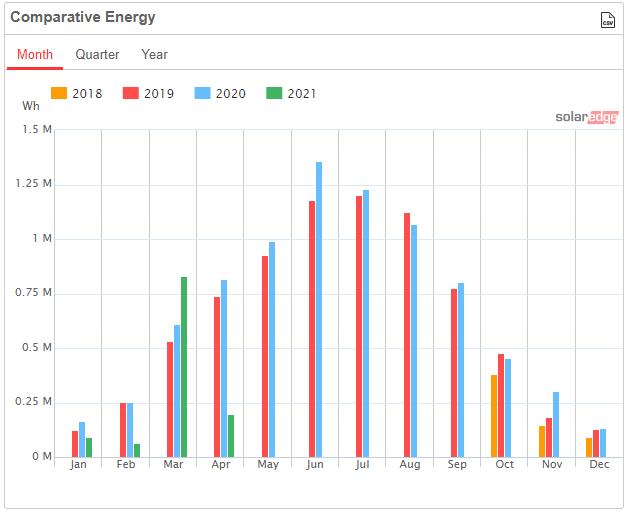Click the May 2019 red bar
Screen dimensions: 628x514
tap(265, 356)
